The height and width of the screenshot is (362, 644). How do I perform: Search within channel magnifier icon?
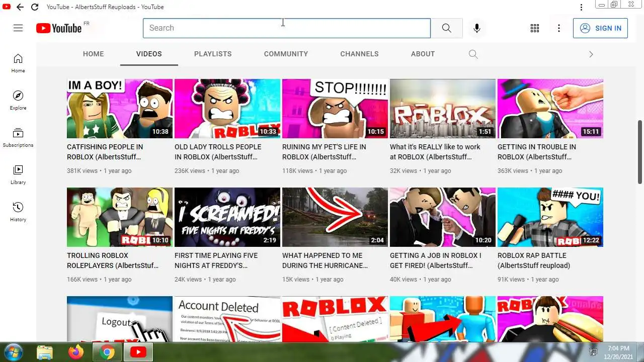tap(473, 54)
